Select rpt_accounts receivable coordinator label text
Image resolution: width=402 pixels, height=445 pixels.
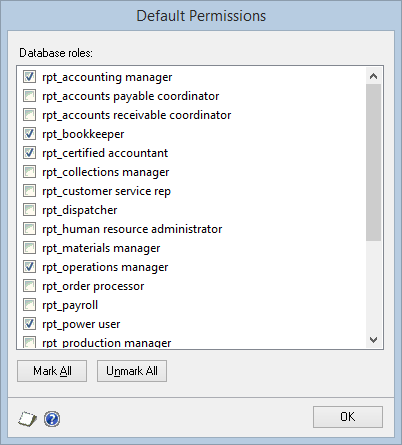point(137,115)
